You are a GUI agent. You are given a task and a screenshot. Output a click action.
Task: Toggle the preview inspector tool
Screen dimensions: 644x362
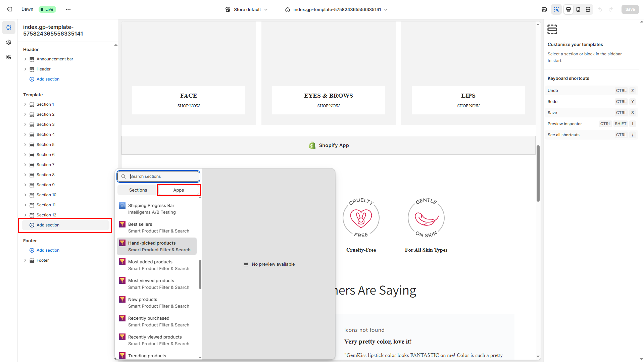pos(556,9)
